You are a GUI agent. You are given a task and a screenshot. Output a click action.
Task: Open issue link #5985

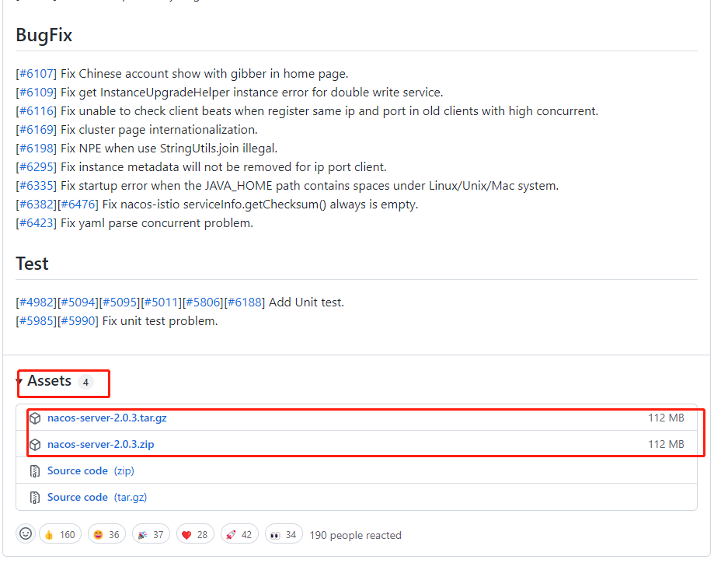(37, 321)
